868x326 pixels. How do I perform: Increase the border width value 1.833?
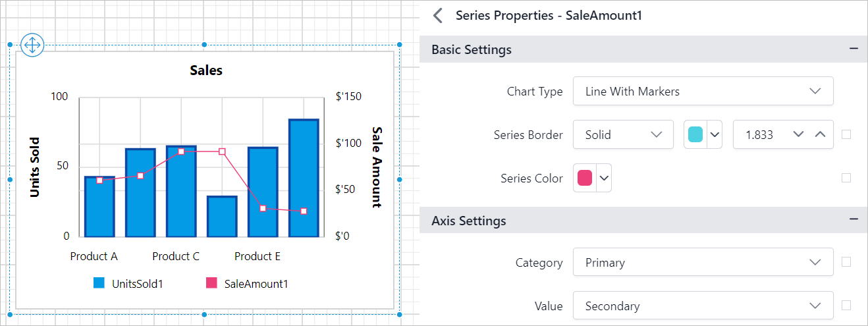click(x=820, y=134)
